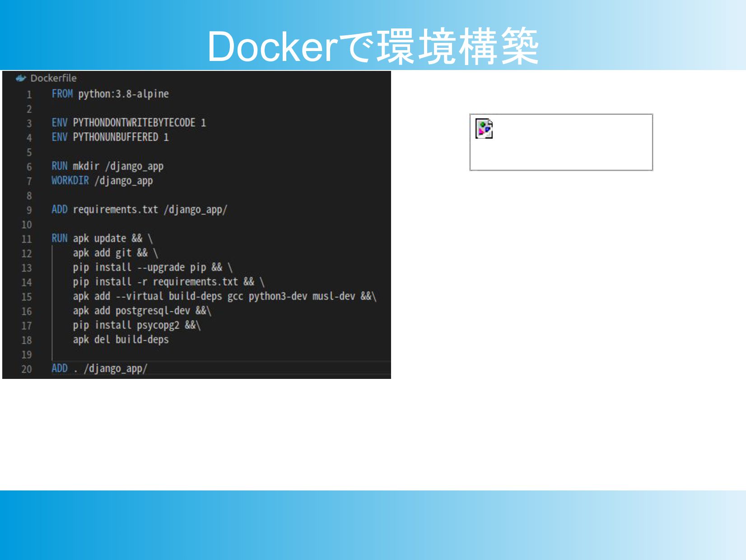The width and height of the screenshot is (746, 560).
Task: Click 'apk add git && \' line
Action: click(x=116, y=253)
